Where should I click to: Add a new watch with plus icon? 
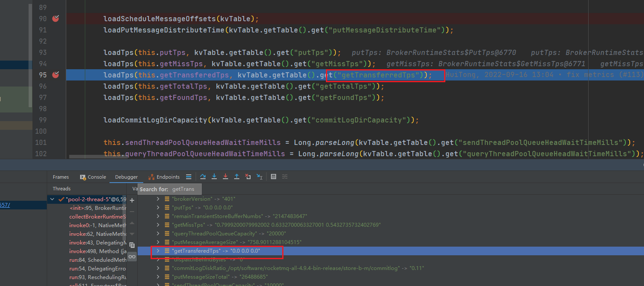[132, 200]
